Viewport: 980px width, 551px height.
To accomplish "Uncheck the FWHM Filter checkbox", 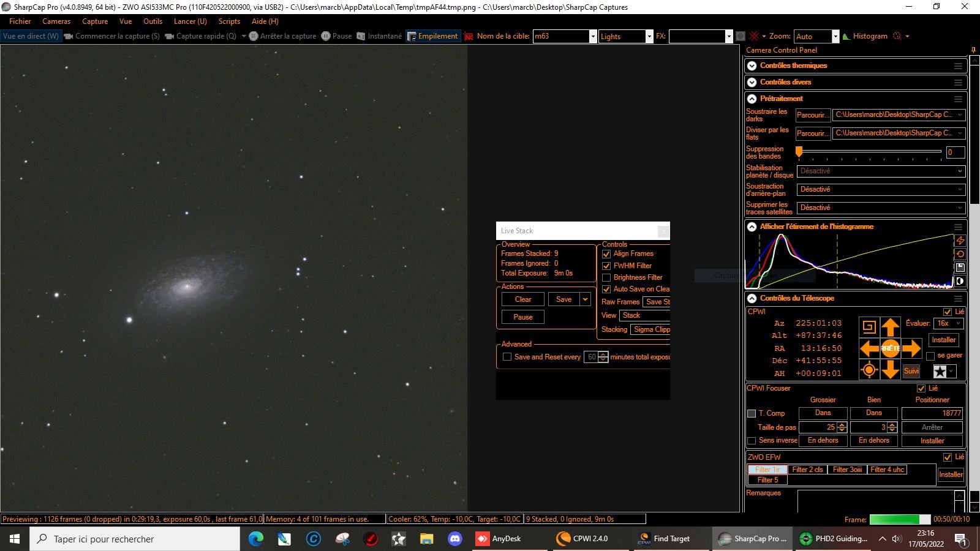I will pyautogui.click(x=606, y=266).
